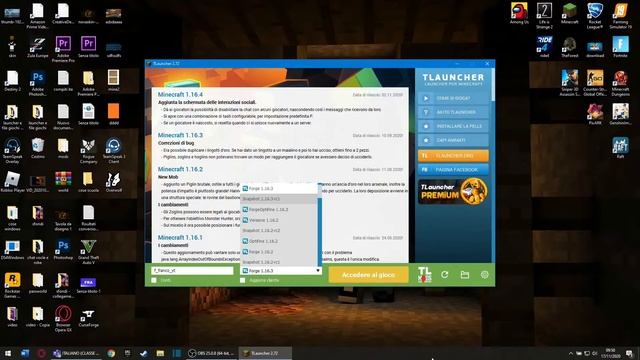This screenshot has width=640, height=360.
Task: Click the TL mods icon in green bar
Action: click(424, 274)
